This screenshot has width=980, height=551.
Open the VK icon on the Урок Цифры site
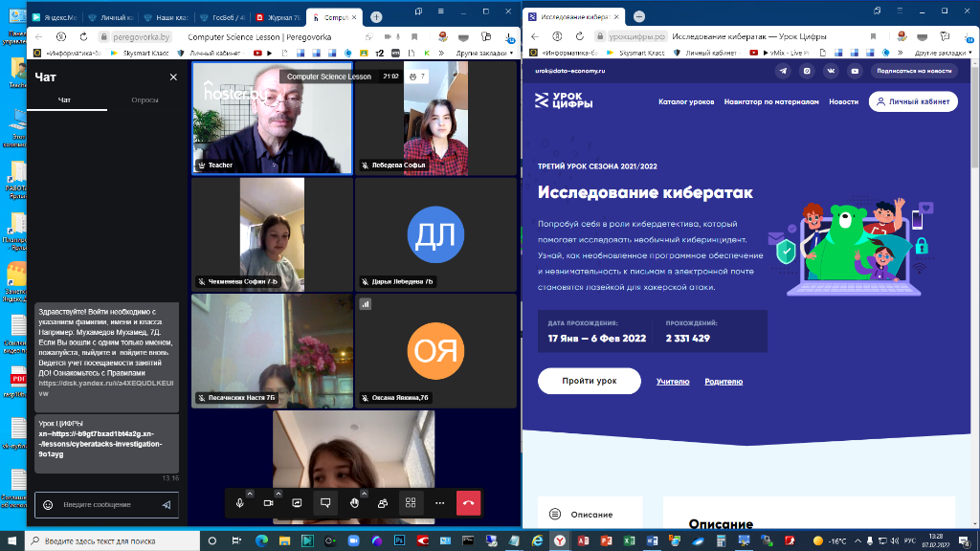[831, 71]
